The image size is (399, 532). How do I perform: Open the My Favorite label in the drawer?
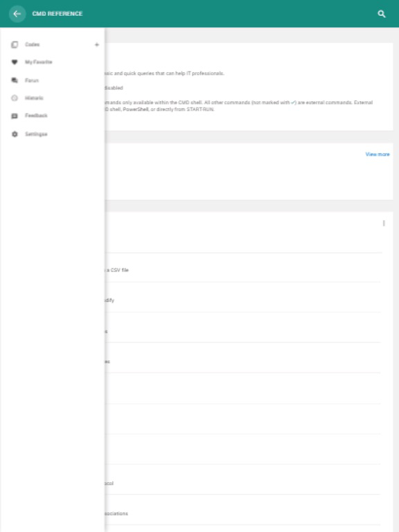click(x=38, y=62)
